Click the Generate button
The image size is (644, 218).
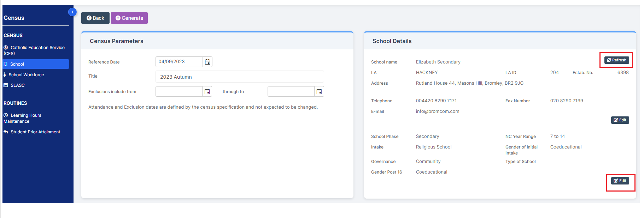pos(129,18)
